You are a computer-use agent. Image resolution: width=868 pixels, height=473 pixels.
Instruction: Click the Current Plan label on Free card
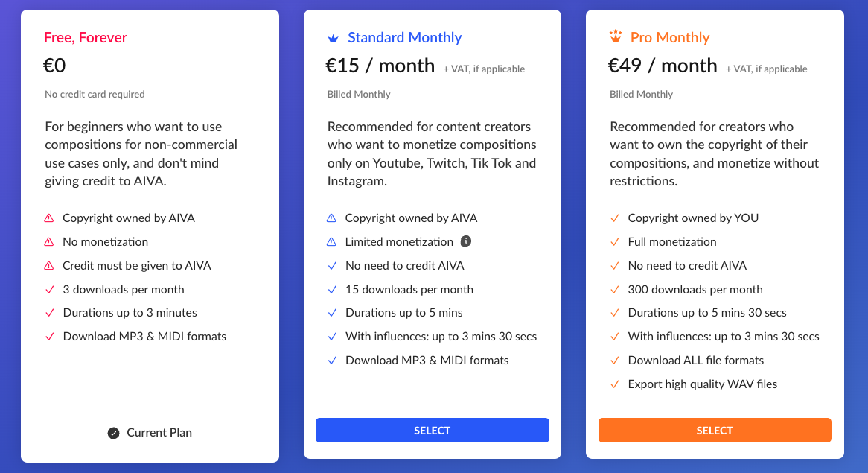159,433
